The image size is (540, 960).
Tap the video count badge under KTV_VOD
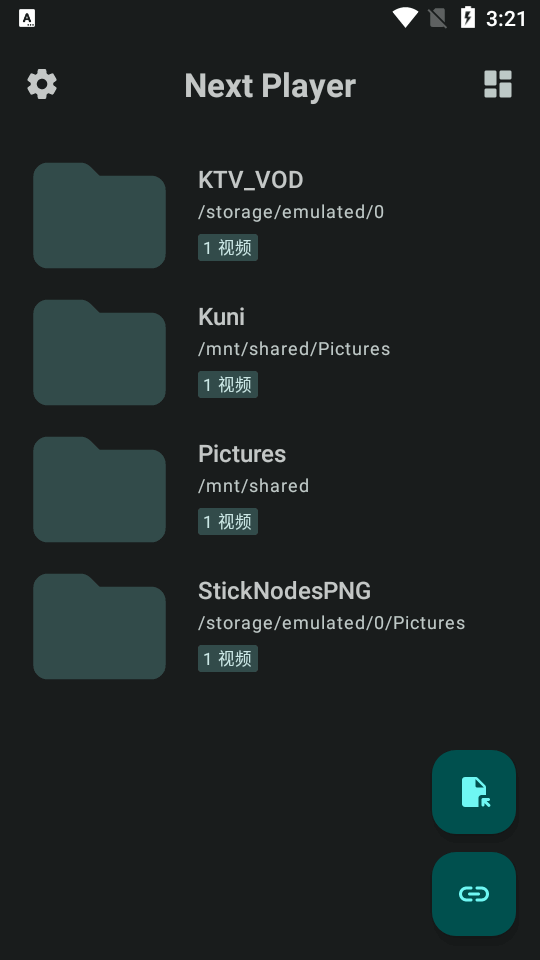pos(228,247)
